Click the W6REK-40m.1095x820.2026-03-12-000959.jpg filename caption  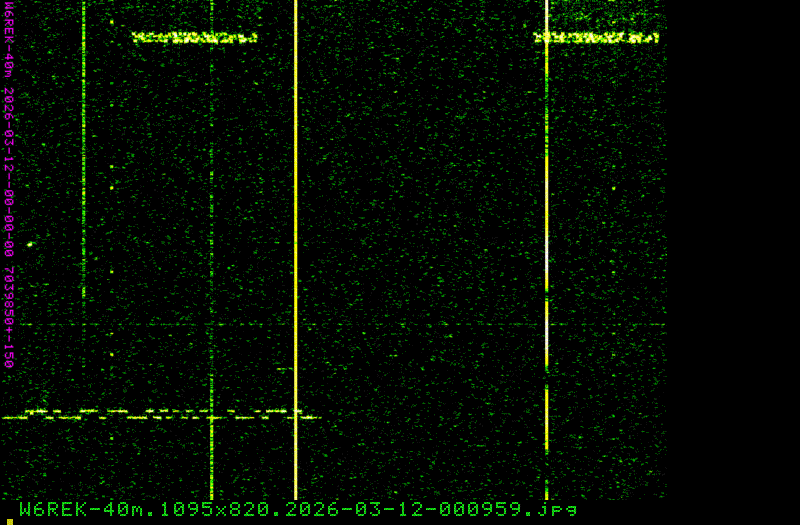[x=298, y=509]
